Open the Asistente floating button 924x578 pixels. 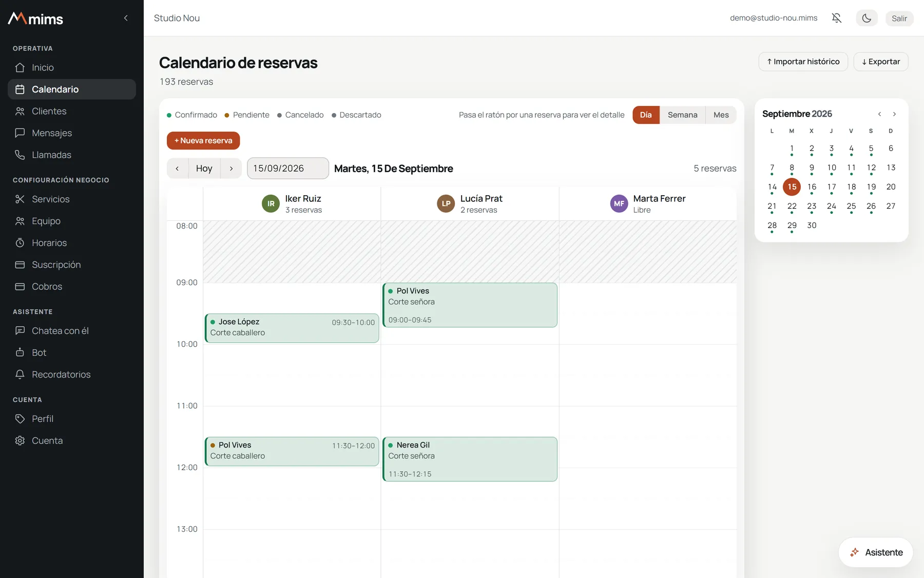point(876,552)
